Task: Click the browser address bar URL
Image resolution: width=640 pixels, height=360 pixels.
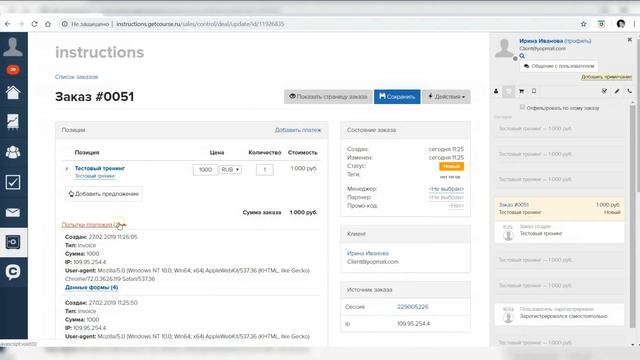Action: [x=200, y=24]
